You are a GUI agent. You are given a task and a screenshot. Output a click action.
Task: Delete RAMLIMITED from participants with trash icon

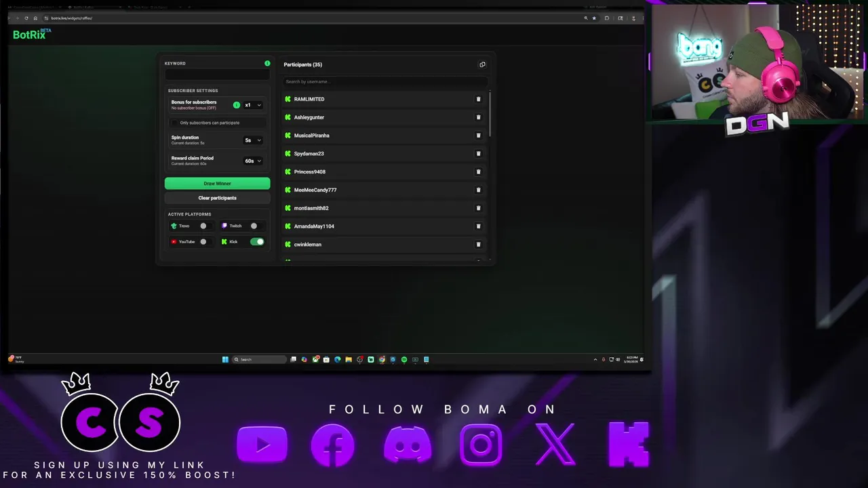(x=478, y=99)
